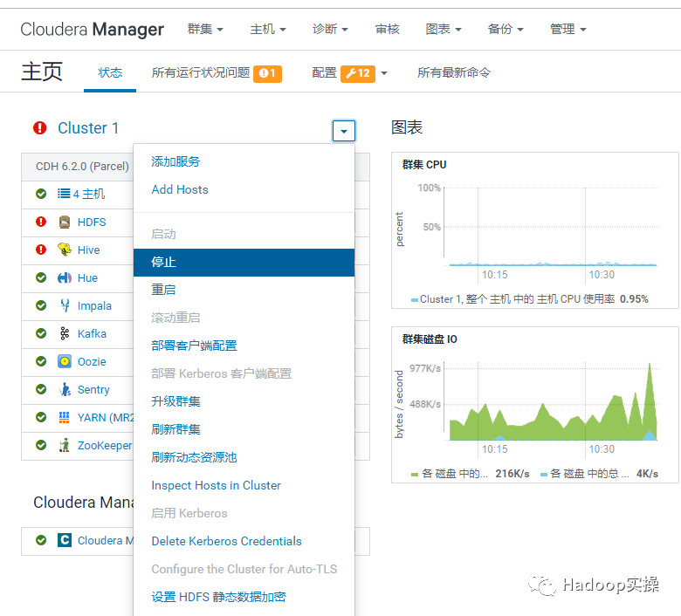The image size is (681, 616).
Task: Click the green disk legend swatch 216K/s
Action: [x=415, y=475]
